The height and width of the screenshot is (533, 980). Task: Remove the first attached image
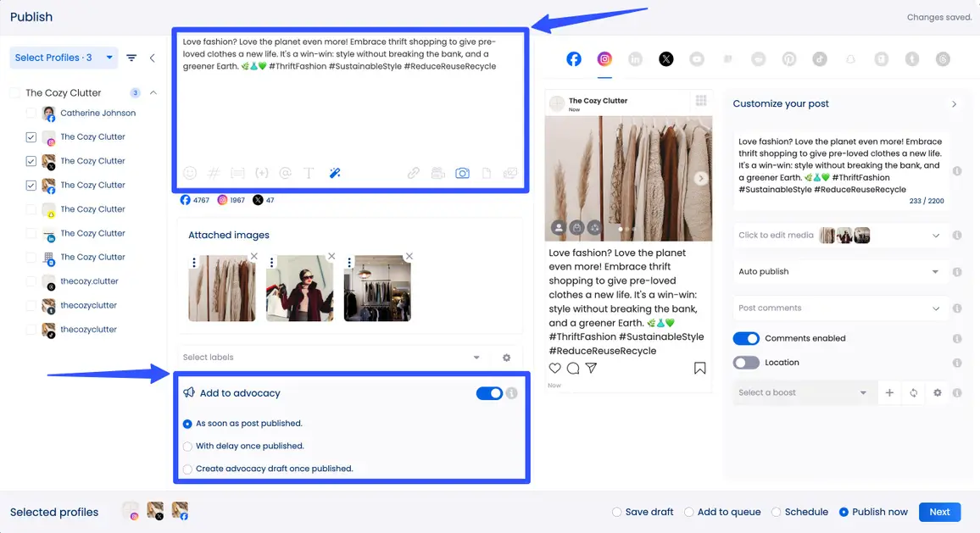tap(253, 256)
